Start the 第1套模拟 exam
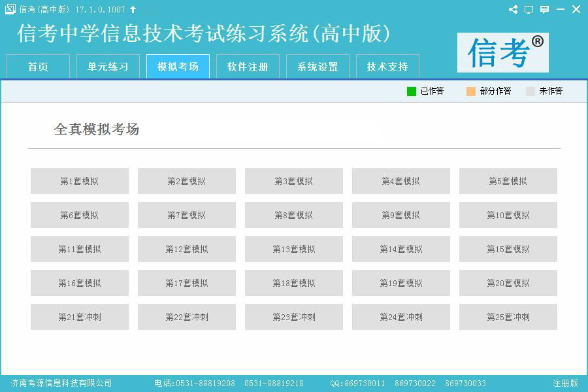 80,181
